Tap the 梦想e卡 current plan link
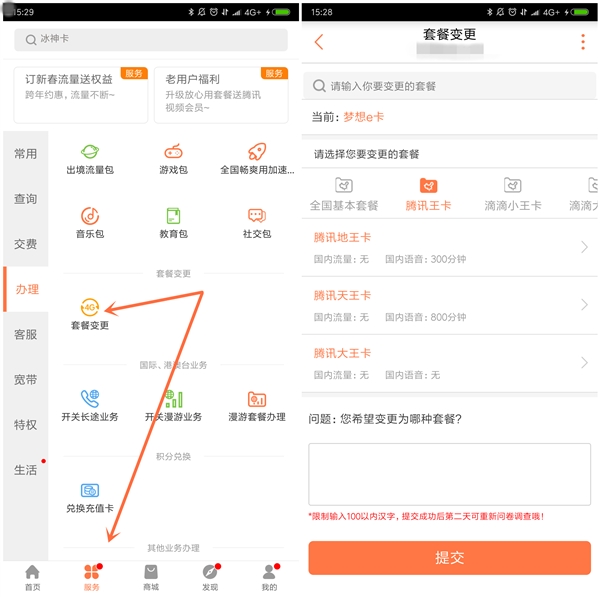 pyautogui.click(x=364, y=117)
